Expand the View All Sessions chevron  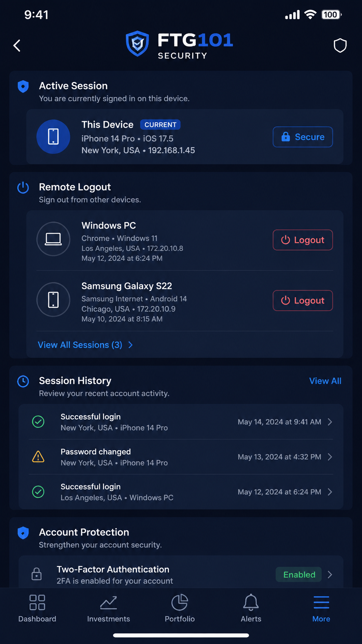[x=130, y=345]
